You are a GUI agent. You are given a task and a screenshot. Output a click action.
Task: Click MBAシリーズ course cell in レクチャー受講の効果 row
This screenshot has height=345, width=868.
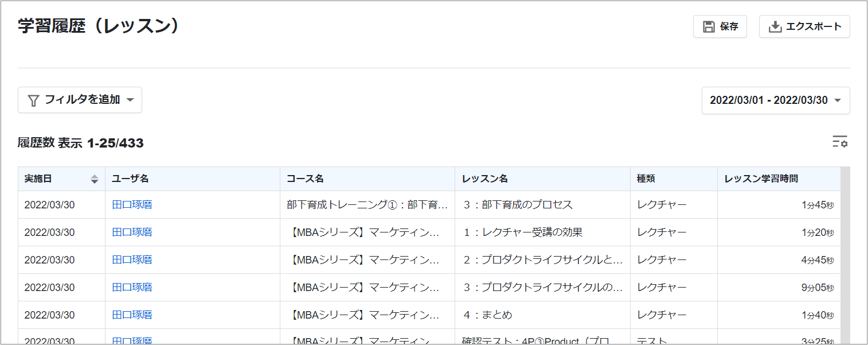(367, 232)
